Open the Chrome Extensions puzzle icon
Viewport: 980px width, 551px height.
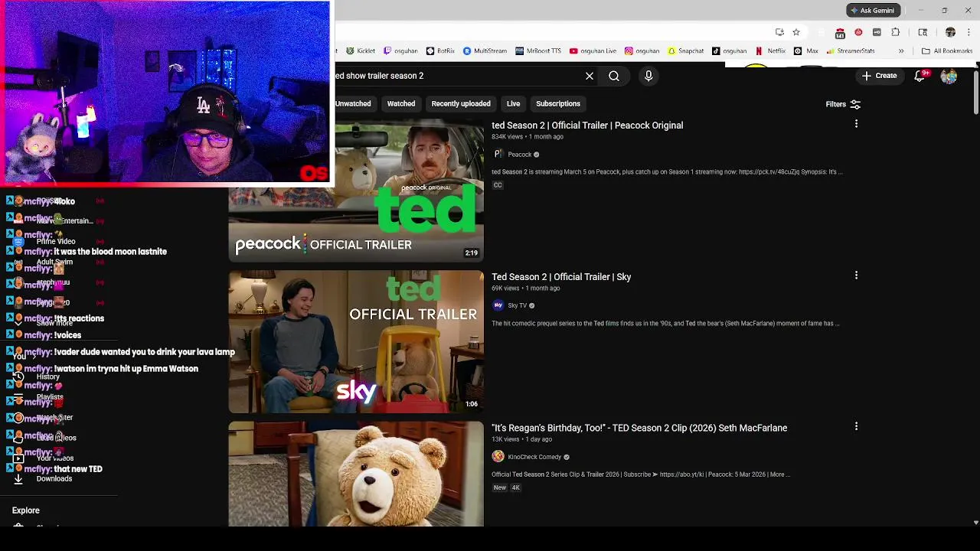coord(895,32)
